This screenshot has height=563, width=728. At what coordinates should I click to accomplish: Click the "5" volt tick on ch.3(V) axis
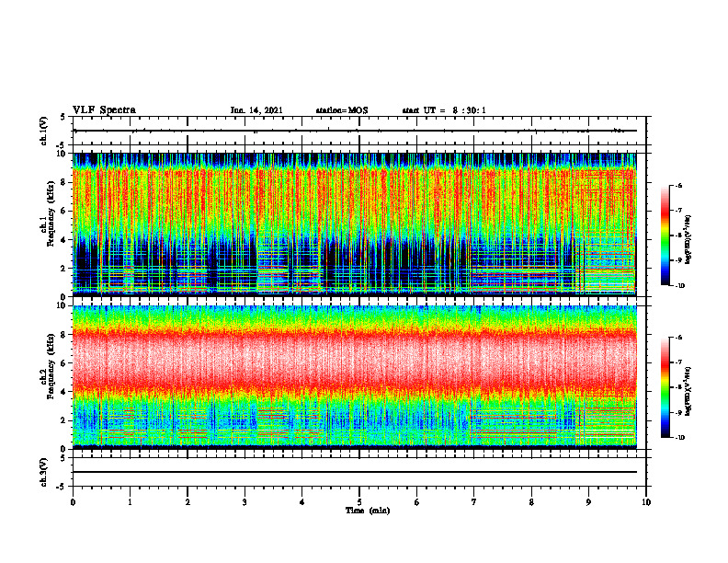click(x=63, y=458)
